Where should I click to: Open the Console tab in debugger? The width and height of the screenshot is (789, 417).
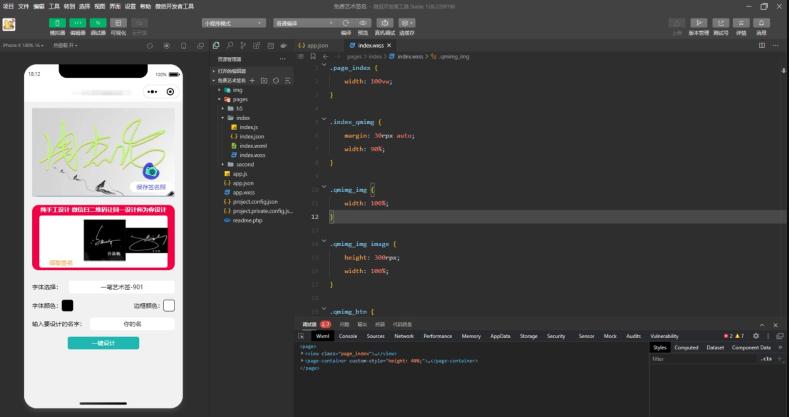coord(347,336)
